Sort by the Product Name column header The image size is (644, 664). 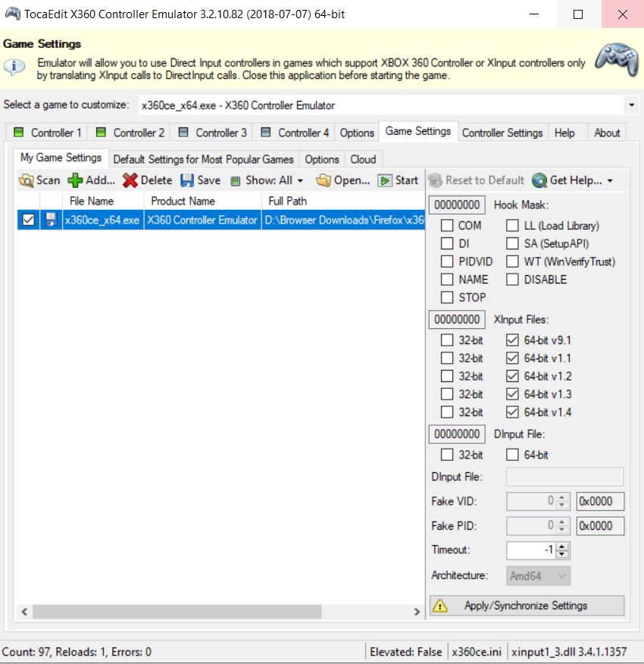[202, 201]
